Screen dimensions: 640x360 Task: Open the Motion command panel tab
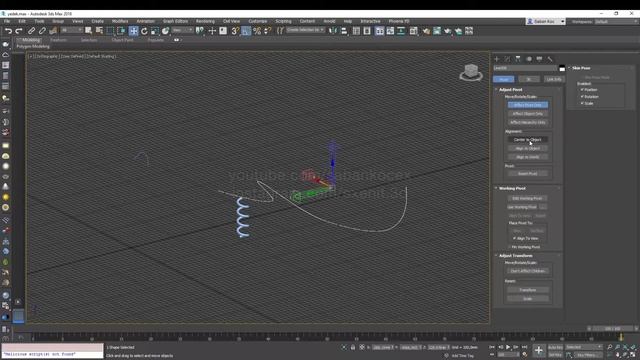[x=529, y=59]
